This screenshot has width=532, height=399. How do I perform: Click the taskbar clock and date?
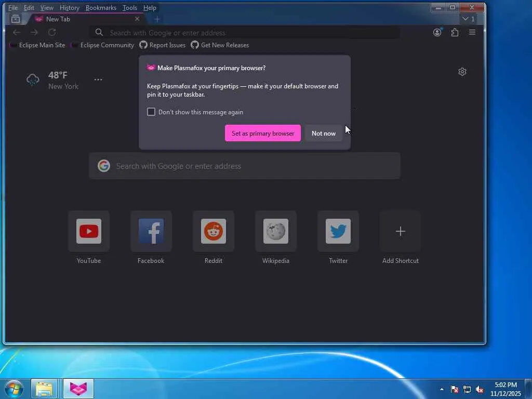(506, 389)
